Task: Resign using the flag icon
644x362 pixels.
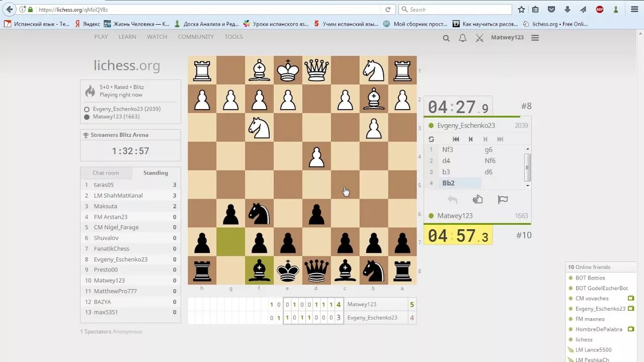Action: coord(503,200)
